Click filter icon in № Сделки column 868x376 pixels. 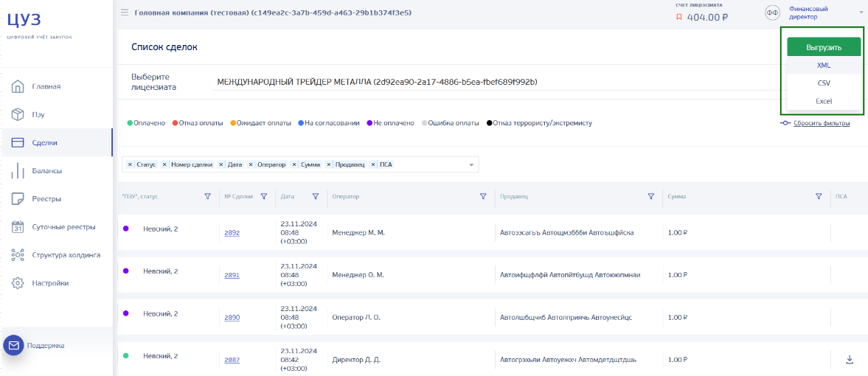point(263,197)
